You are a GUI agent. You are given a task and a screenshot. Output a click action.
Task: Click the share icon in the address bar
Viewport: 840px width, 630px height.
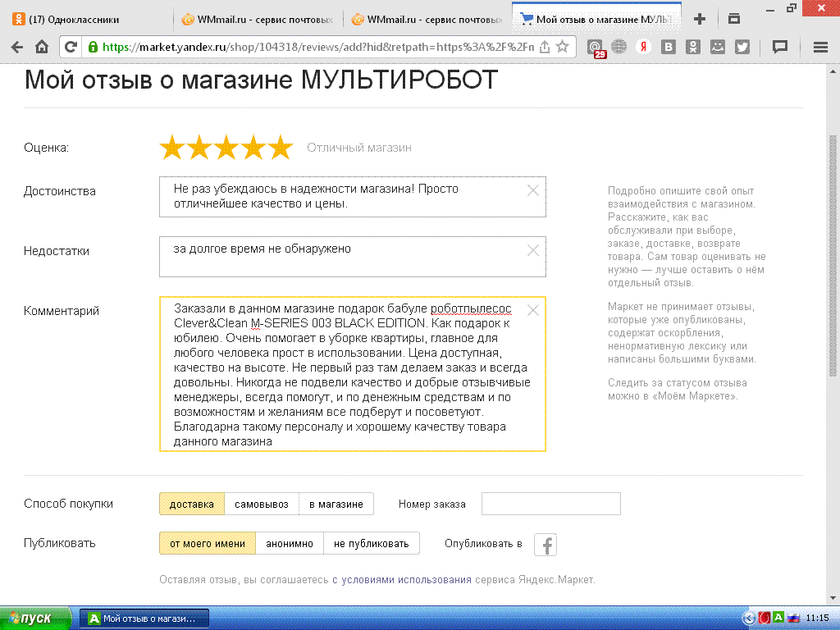tap(545, 47)
